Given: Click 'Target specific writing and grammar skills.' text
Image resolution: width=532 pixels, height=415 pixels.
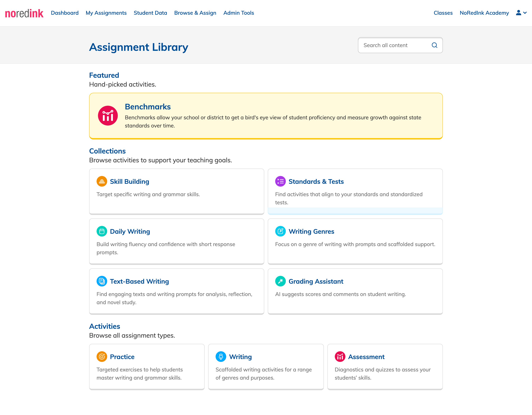Looking at the screenshot, I should [x=148, y=194].
